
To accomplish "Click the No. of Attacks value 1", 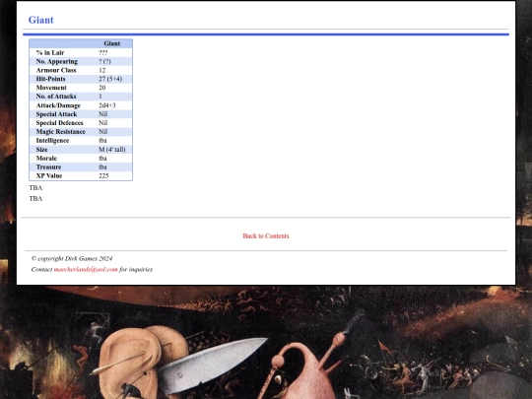I will pyautogui.click(x=100, y=97).
